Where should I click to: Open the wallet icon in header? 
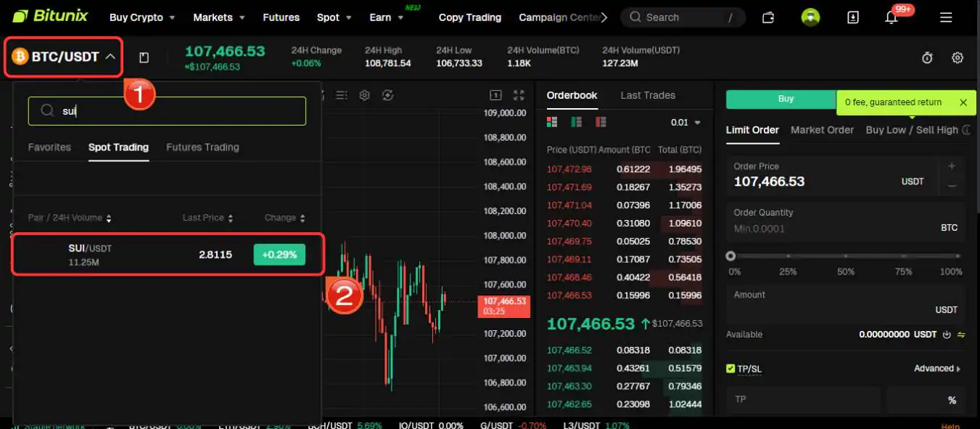[769, 17]
